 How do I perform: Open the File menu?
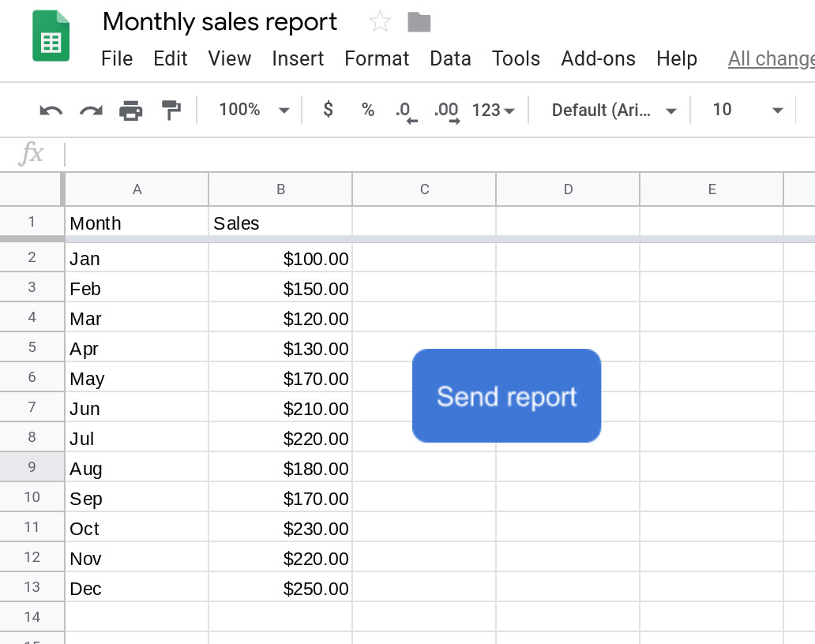(117, 58)
